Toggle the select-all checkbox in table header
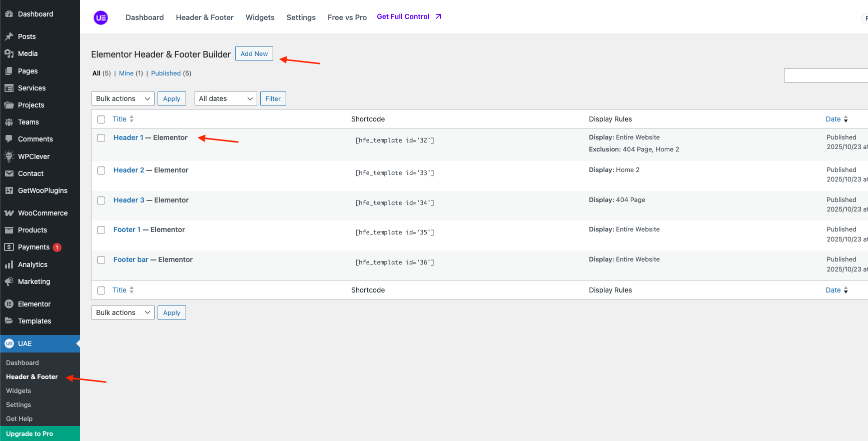 pyautogui.click(x=101, y=119)
